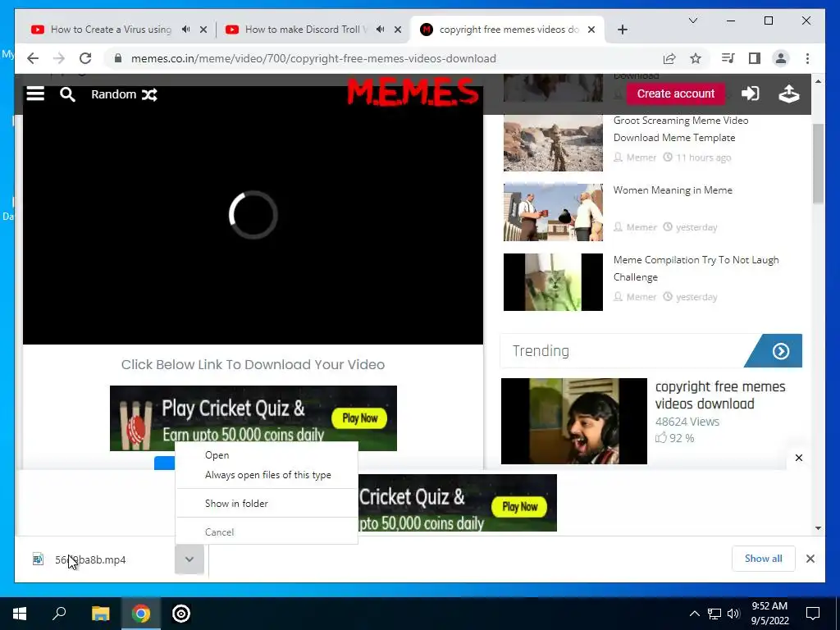
Task: Click the page vertical scrollbar thumb
Action: coord(818,163)
